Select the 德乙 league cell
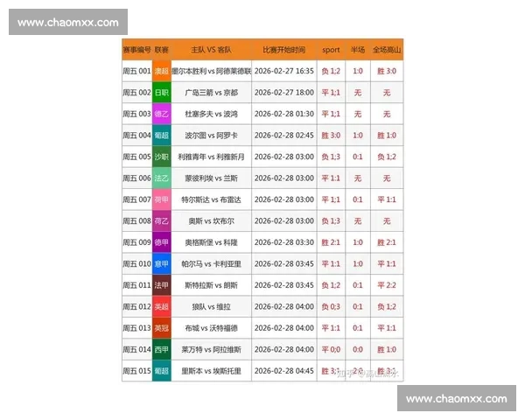This screenshot has height=420, width=525. click(161, 114)
